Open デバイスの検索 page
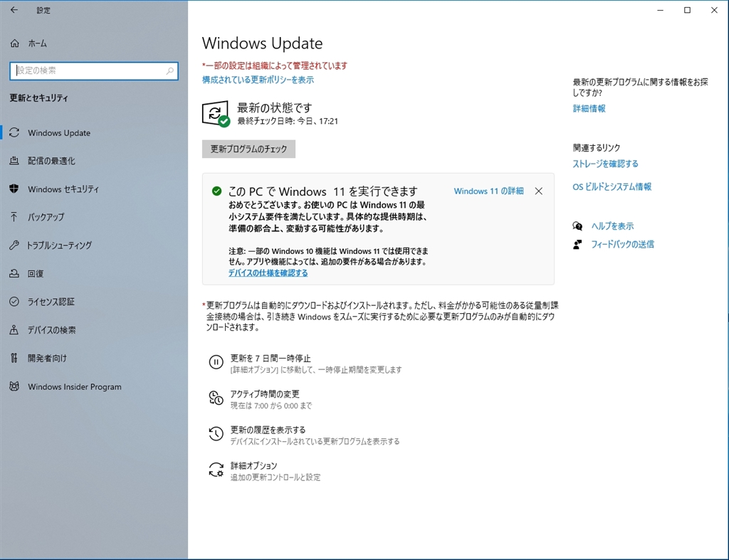The height and width of the screenshot is (560, 729). (51, 330)
